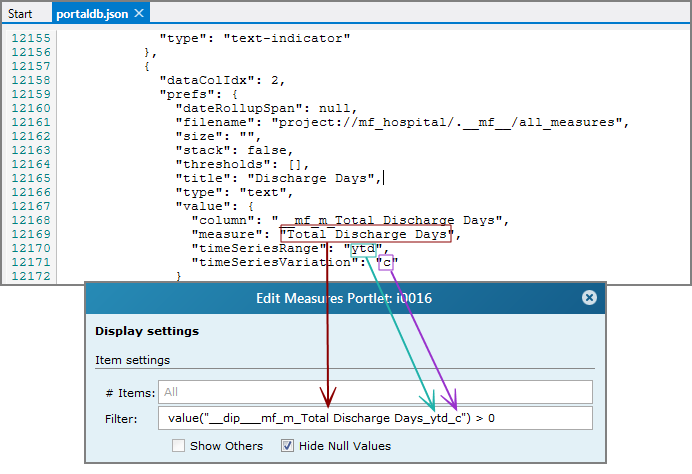Screen dimensions: 692x474
Task: Click the "timeSeriesVariation" c value
Action: point(387,263)
